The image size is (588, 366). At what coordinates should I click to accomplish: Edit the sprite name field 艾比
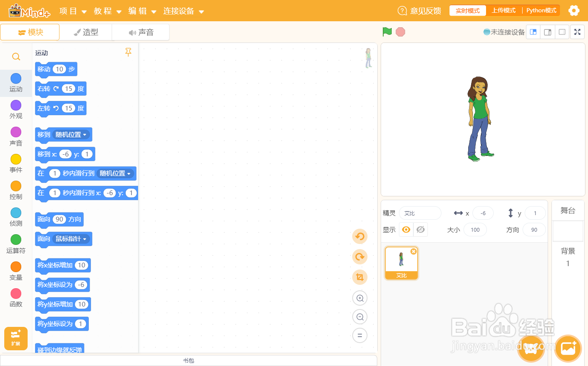pos(420,213)
